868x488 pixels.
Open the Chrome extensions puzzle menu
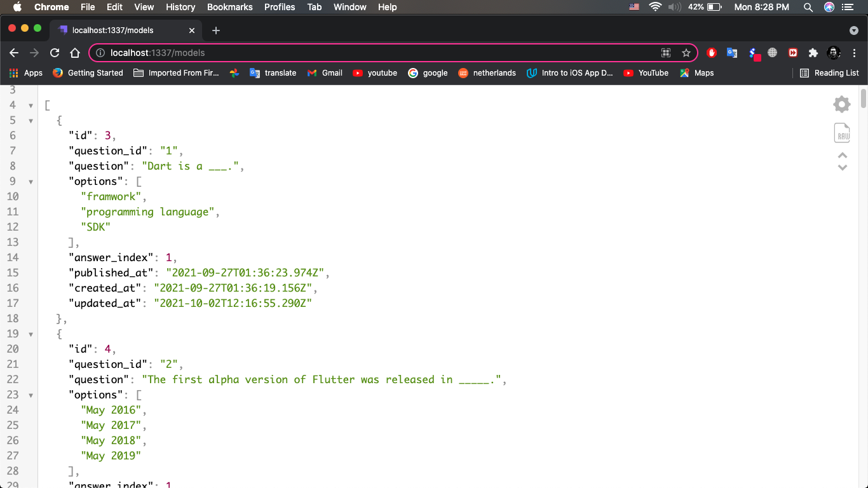(x=813, y=54)
